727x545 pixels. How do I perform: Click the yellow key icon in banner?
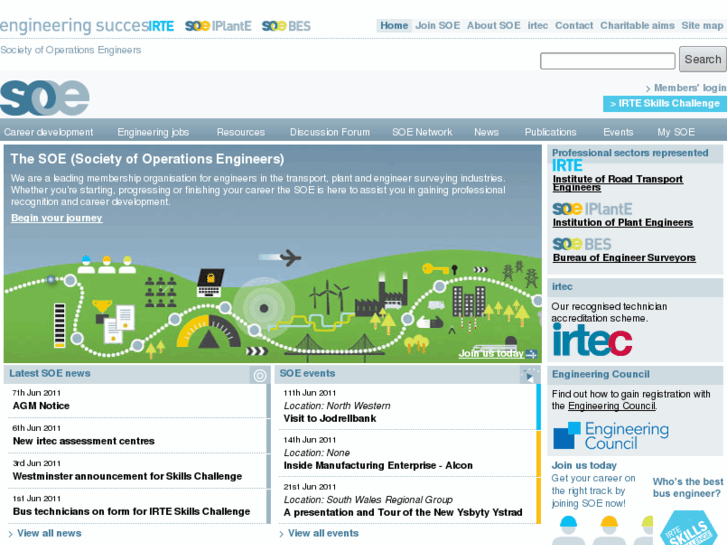click(x=435, y=269)
